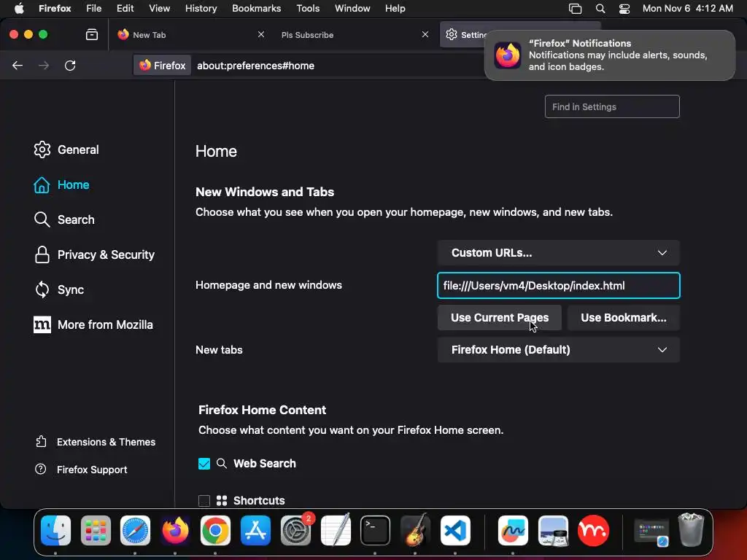The width and height of the screenshot is (747, 560).
Task: Open the File menu
Action: (94, 9)
